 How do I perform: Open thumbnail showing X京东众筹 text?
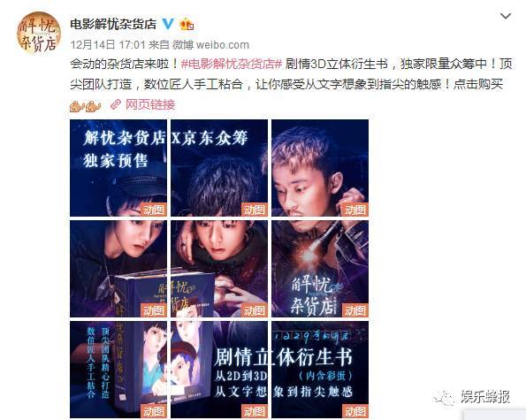point(219,168)
